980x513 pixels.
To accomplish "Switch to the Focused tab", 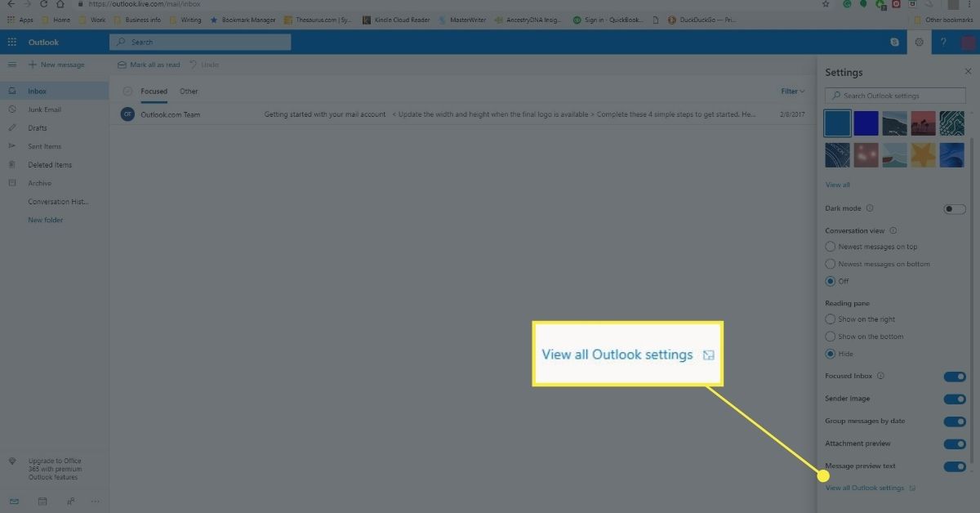I will [x=154, y=91].
